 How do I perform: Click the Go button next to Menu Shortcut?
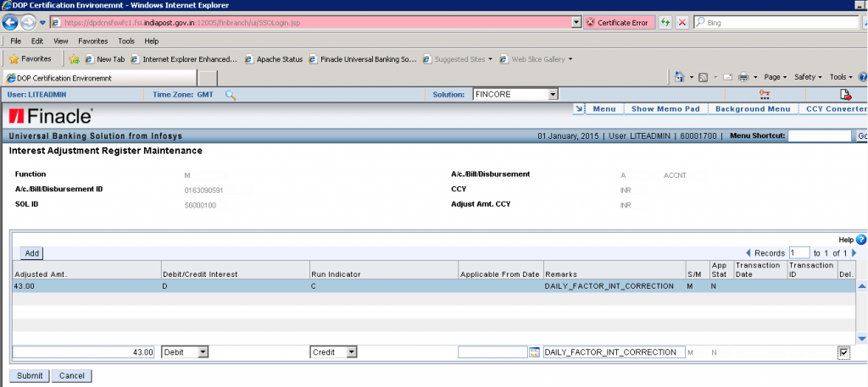pos(862,135)
